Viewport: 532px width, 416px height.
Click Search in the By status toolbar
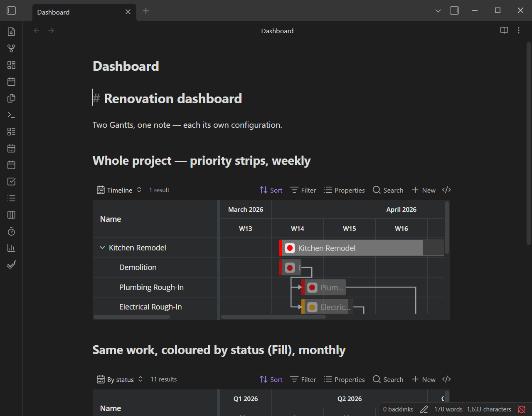388,379
